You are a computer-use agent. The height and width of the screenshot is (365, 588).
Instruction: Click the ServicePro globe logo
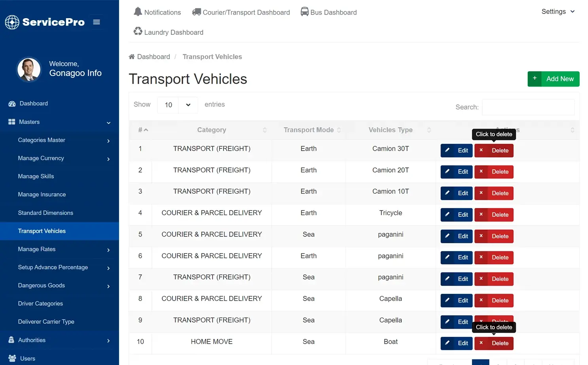12,22
